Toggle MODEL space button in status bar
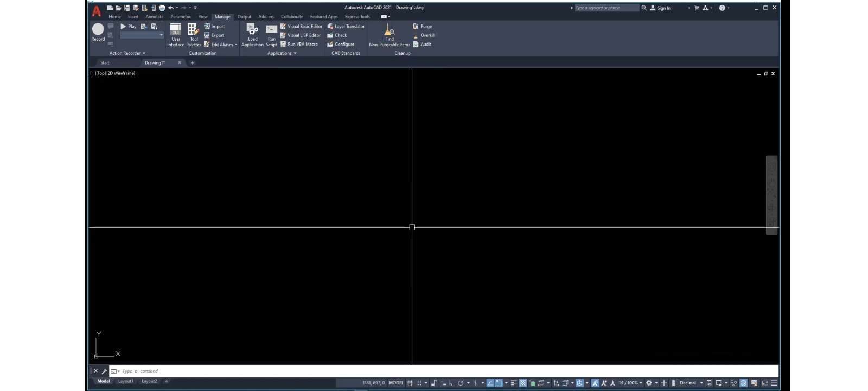This screenshot has height=391, width=868. coord(396,383)
